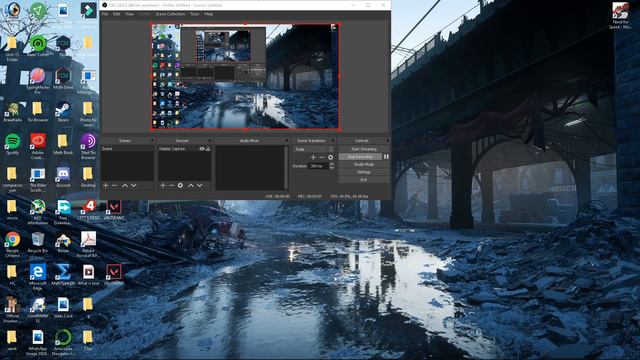Select Video Card file on desktop
This screenshot has height=360, width=640.
click(63, 307)
